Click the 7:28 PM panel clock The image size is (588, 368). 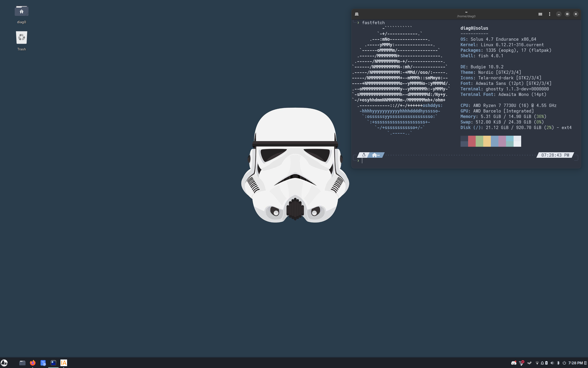pyautogui.click(x=575, y=363)
